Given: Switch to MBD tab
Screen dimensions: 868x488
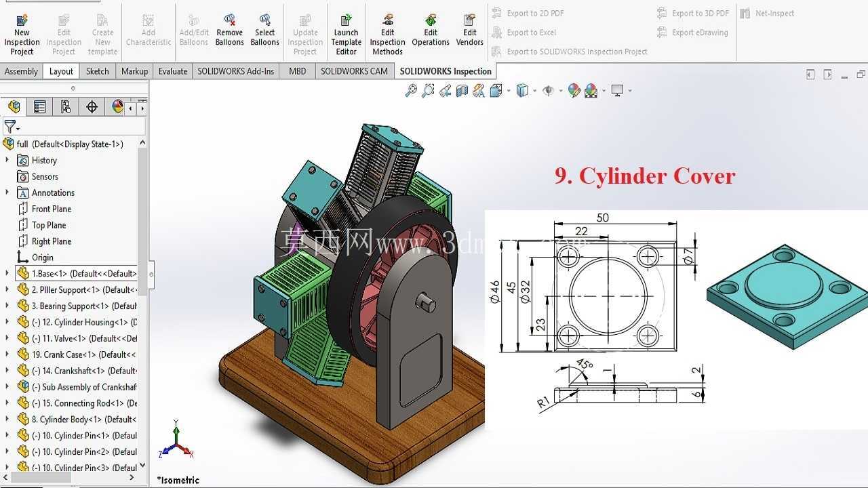Looking at the screenshot, I should (x=297, y=71).
